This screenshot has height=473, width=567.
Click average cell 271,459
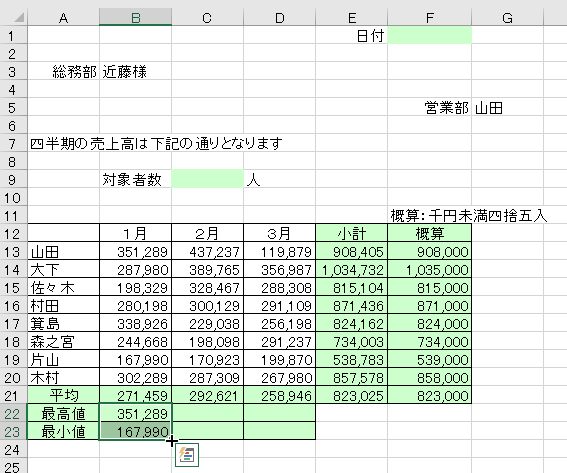coord(136,395)
